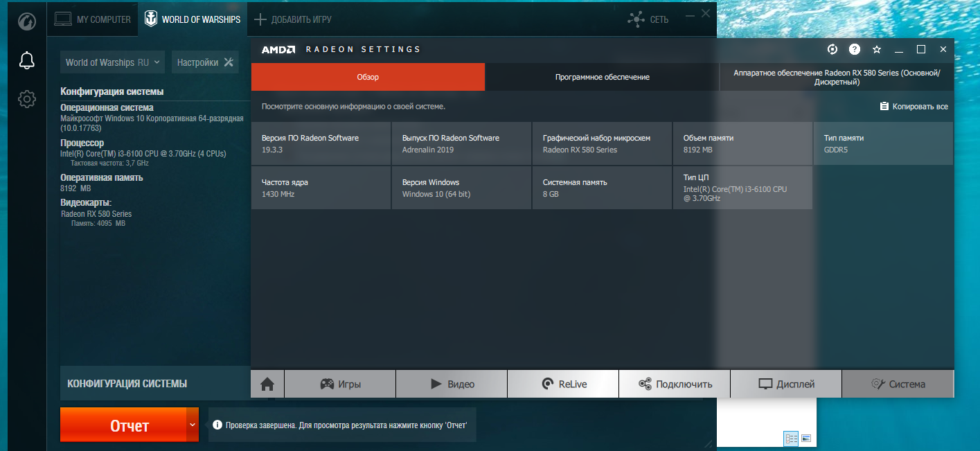The height and width of the screenshot is (451, 980).
Task: Switch to MY COMPUTER tab
Action: point(92,19)
